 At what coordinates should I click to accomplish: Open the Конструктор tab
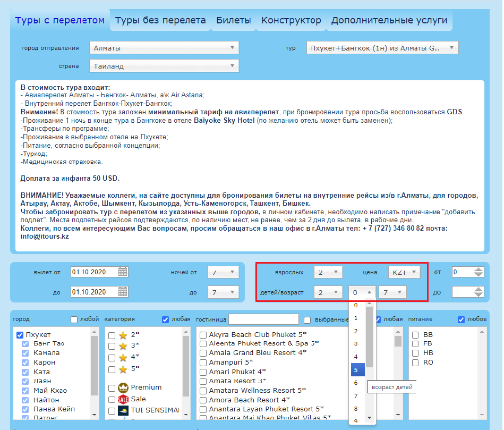pyautogui.click(x=291, y=21)
